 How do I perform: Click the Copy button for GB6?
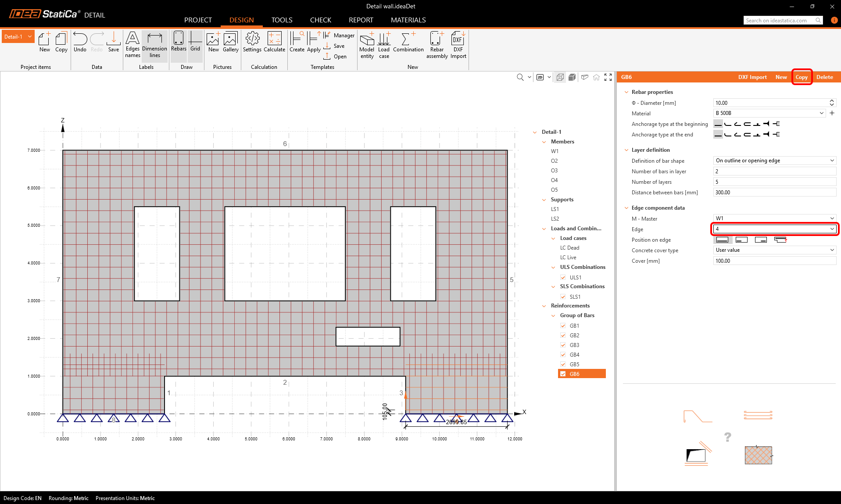802,77
